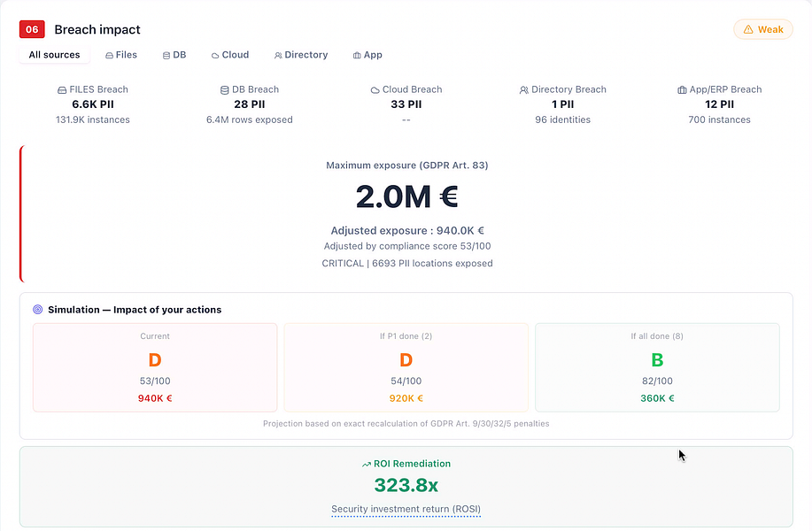Select the If P1 done (2) card

click(406, 367)
